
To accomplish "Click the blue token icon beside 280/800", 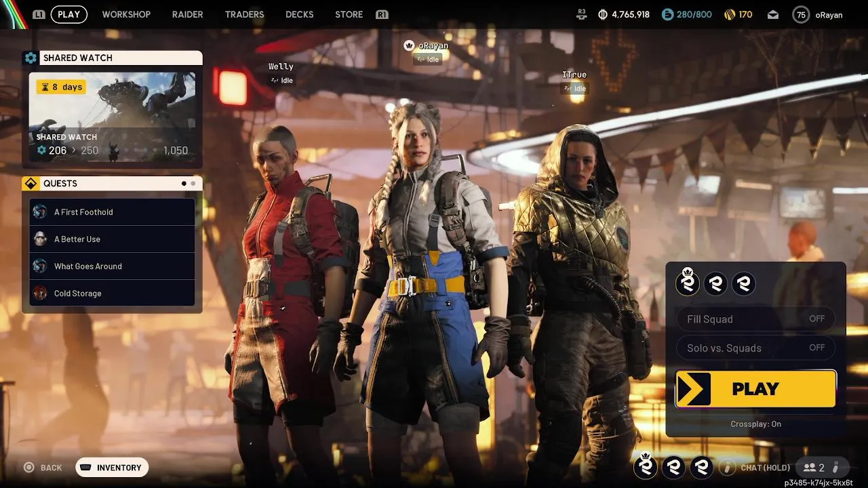I will point(667,14).
